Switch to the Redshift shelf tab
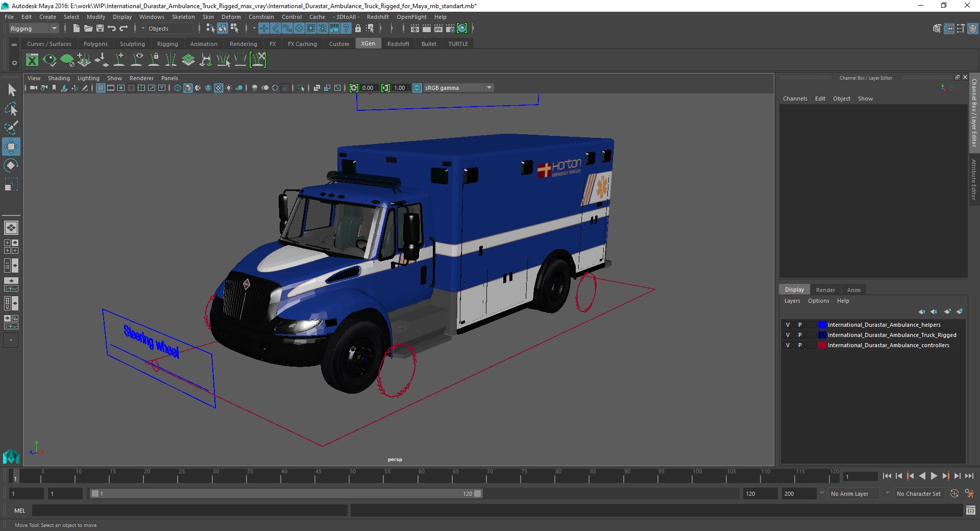This screenshot has width=980, height=531. [x=398, y=44]
